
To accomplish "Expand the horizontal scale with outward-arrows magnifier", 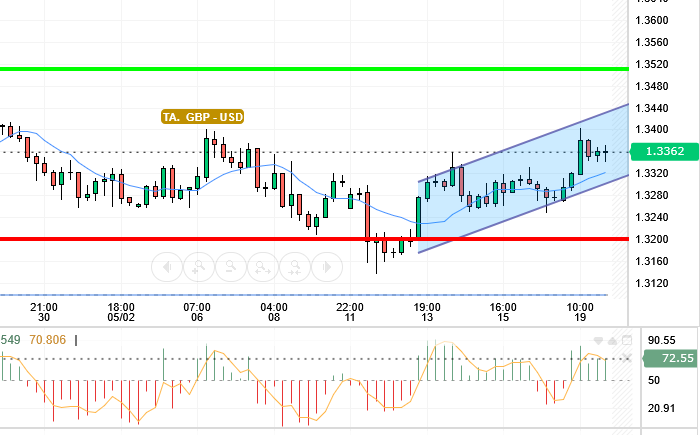I will (x=262, y=267).
